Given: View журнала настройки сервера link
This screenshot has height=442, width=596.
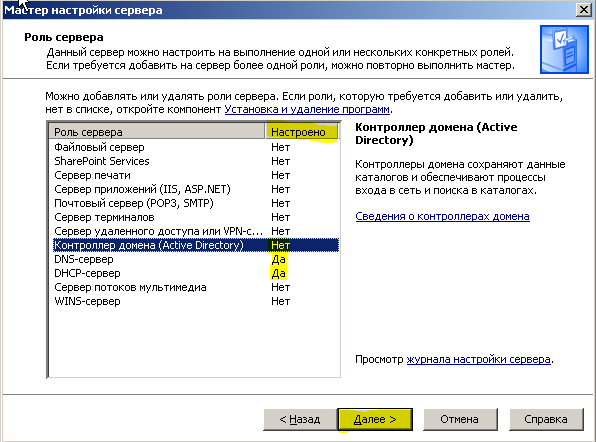Looking at the screenshot, I should click(x=479, y=359).
